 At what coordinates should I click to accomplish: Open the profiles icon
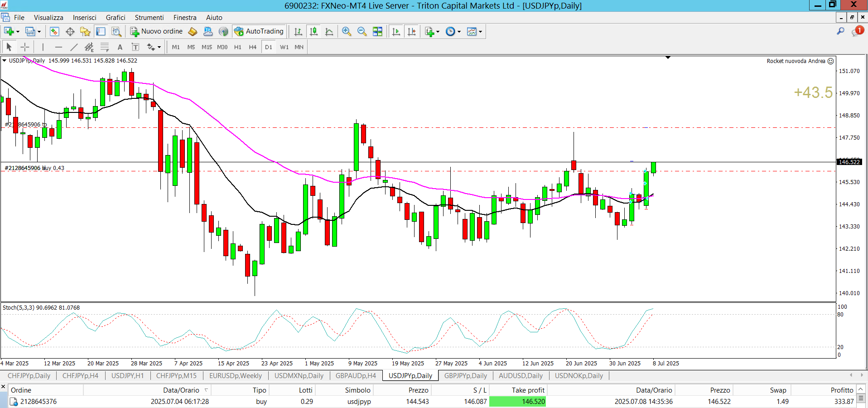point(30,31)
